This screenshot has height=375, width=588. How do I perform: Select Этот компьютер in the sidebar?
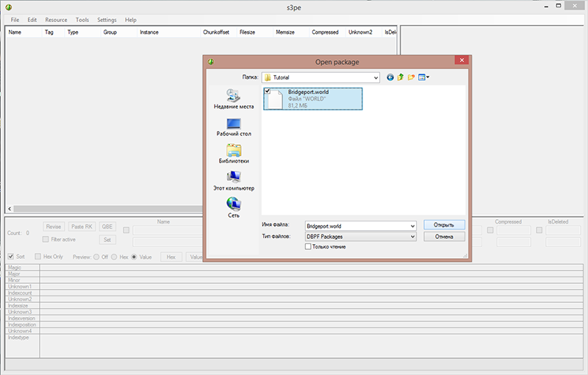(x=234, y=180)
